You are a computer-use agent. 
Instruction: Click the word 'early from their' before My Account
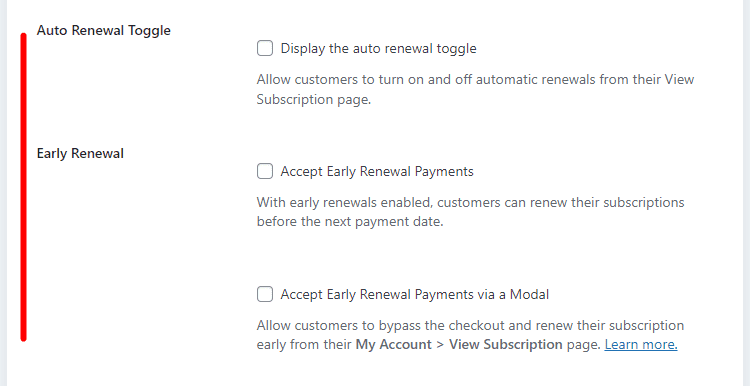pos(304,344)
